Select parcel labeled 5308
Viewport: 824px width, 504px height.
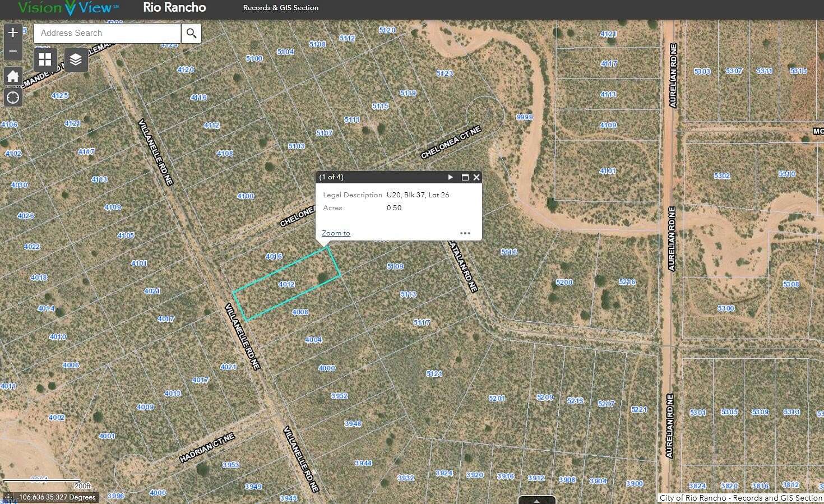[791, 284]
